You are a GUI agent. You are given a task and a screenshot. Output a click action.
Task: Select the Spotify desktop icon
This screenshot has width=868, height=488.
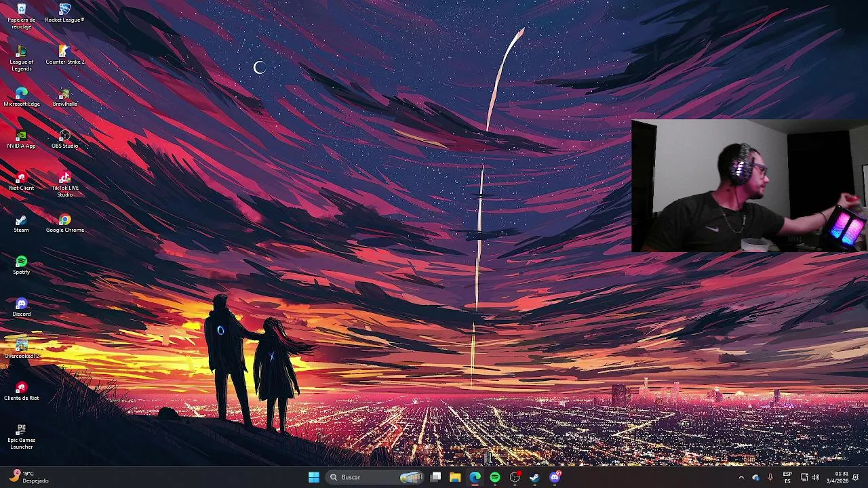[21, 265]
